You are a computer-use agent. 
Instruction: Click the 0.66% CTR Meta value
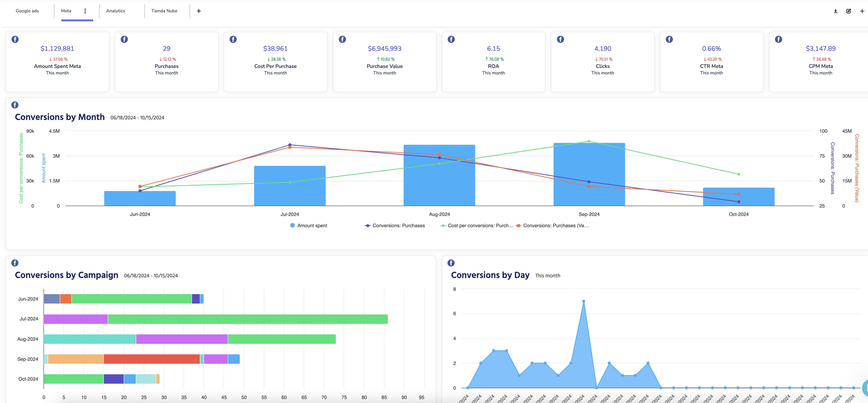point(711,48)
